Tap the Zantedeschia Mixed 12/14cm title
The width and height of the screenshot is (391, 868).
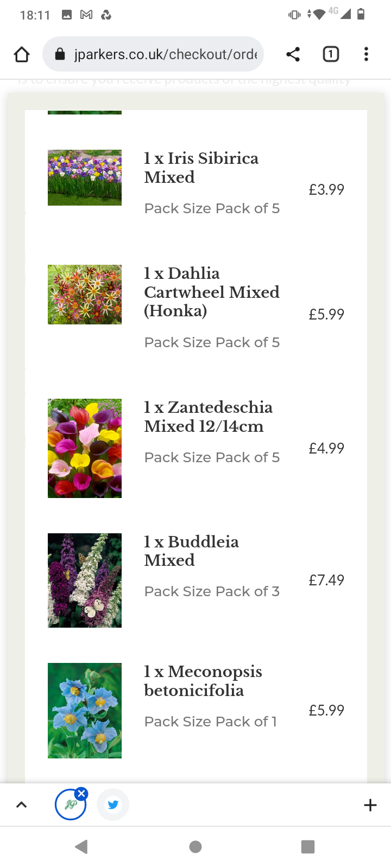209,417
